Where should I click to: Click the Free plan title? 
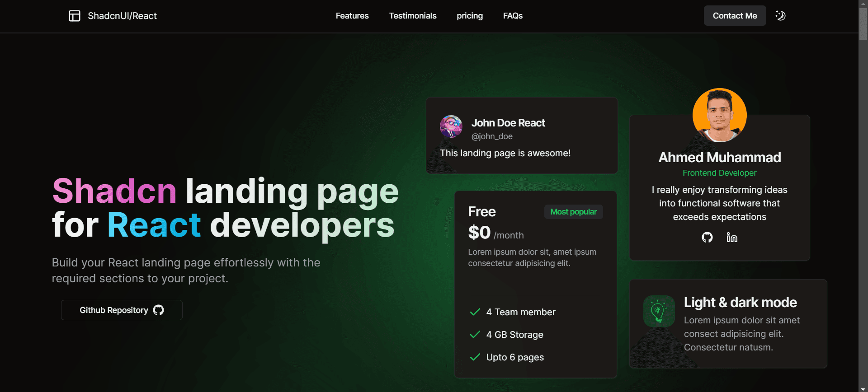[482, 211]
